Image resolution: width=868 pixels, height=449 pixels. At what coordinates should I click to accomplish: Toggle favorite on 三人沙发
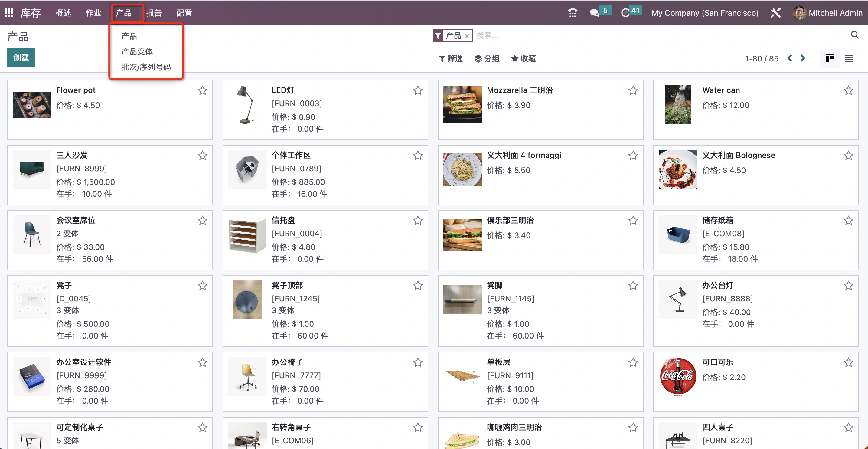(202, 156)
